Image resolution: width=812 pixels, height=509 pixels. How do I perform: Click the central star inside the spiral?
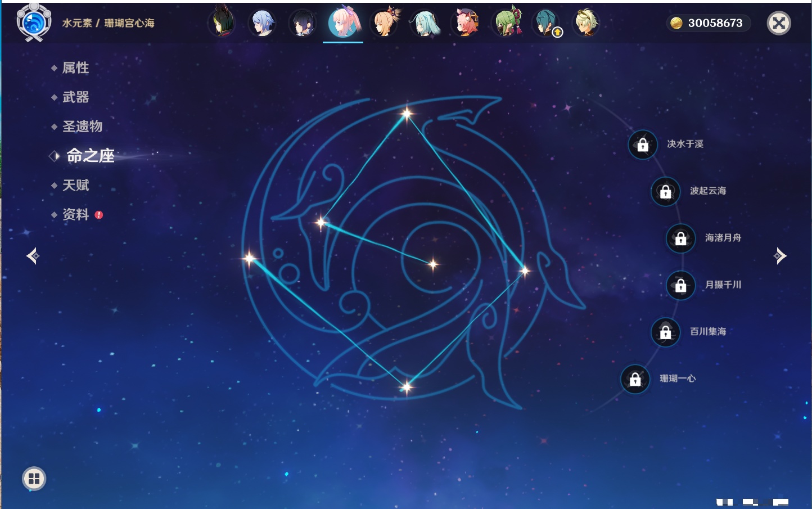click(433, 264)
